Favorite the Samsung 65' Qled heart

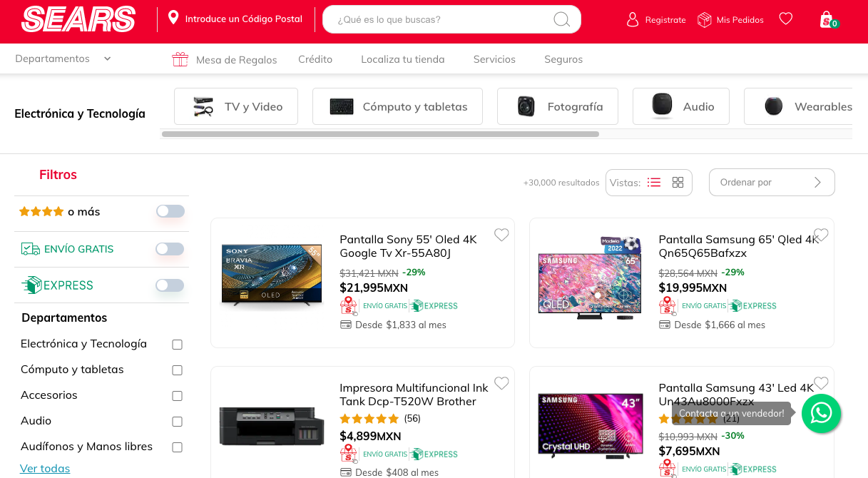[x=822, y=235]
